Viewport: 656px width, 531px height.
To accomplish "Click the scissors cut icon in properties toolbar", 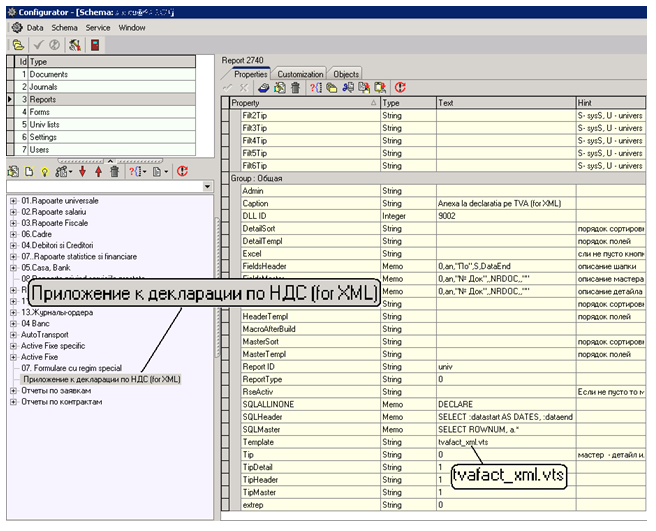I will 348,87.
